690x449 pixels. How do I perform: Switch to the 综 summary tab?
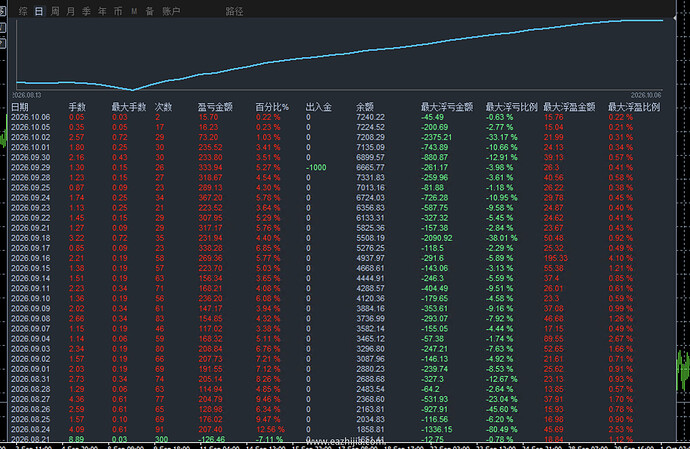tap(23, 11)
